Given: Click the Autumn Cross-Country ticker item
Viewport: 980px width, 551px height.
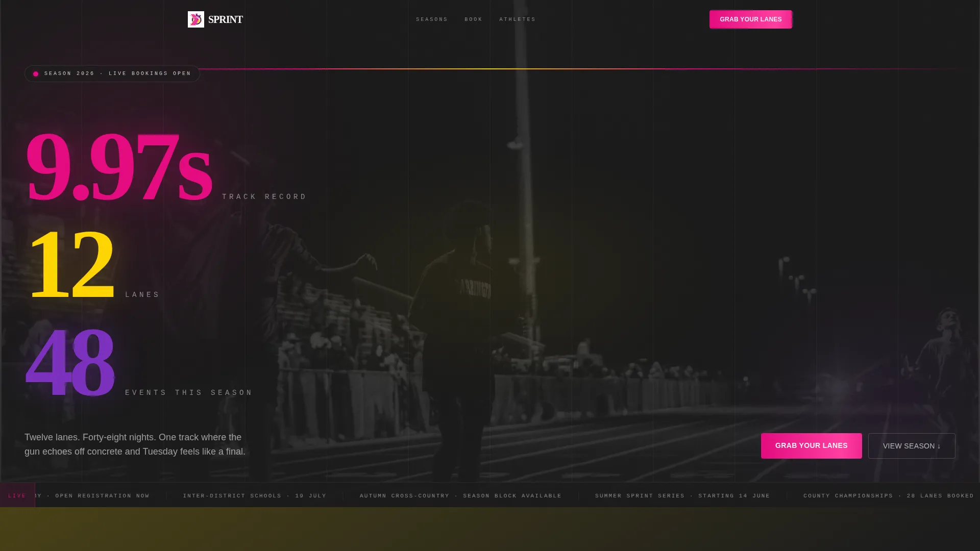Looking at the screenshot, I should 461,496.
